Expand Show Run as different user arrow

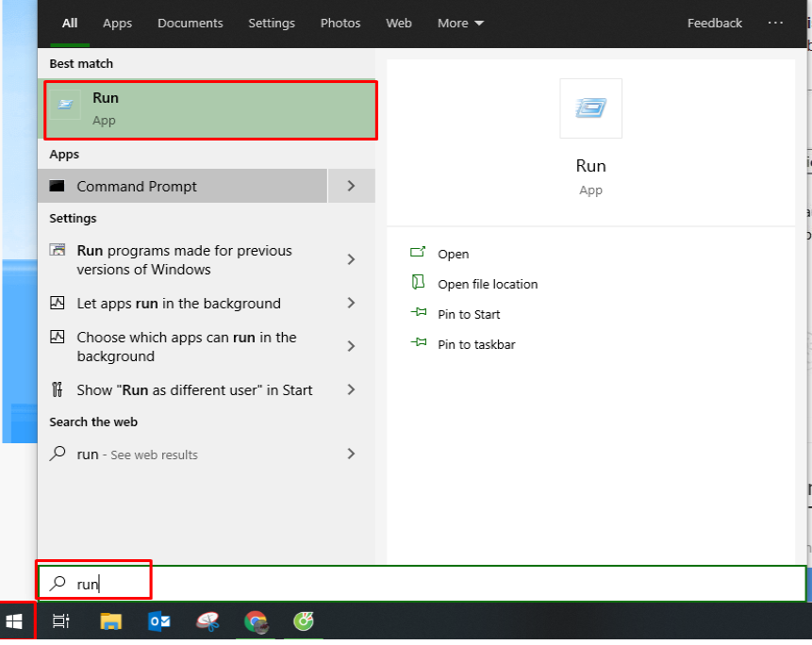click(x=351, y=389)
